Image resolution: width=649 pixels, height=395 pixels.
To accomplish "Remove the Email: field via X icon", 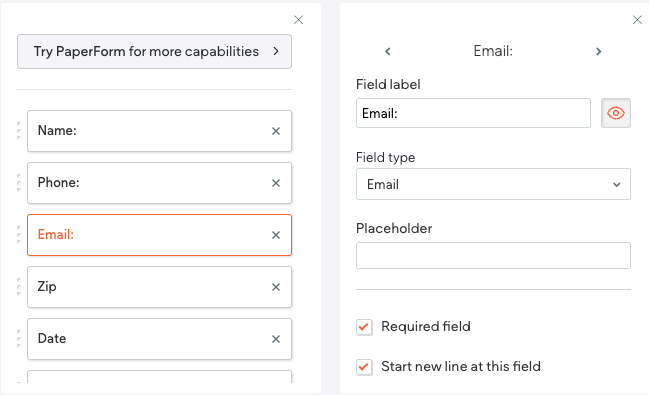I will [x=276, y=235].
